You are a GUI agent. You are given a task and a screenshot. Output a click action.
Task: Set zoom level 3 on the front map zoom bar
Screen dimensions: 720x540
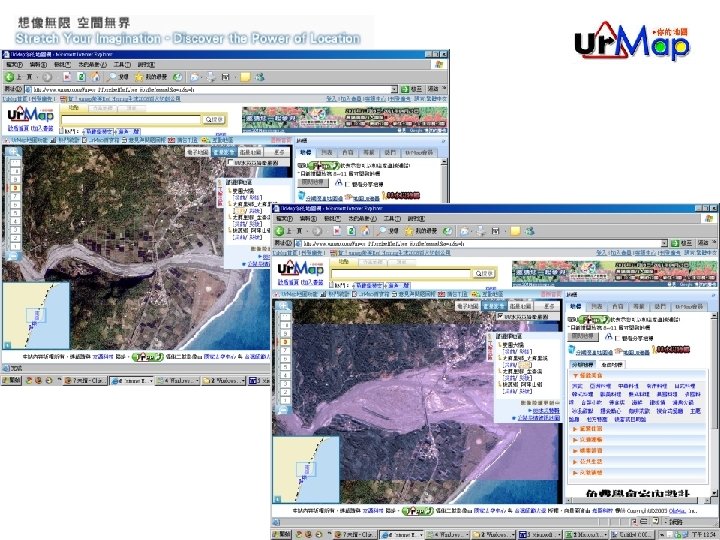coord(285,384)
